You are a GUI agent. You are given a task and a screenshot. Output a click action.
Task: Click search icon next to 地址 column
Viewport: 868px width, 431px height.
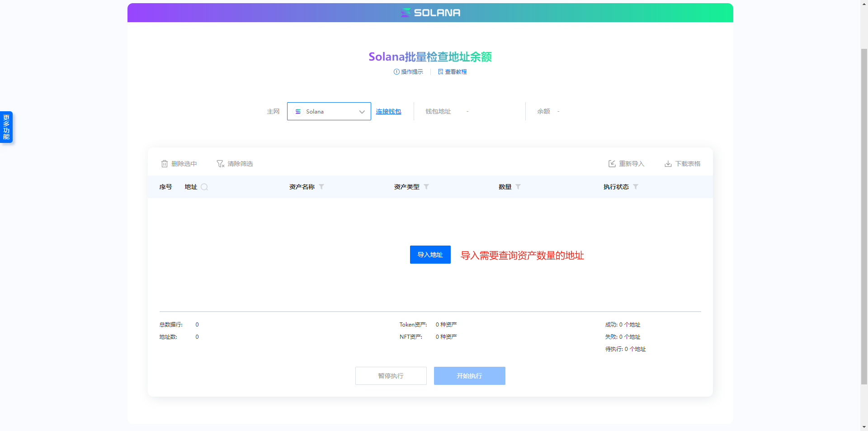click(x=204, y=187)
